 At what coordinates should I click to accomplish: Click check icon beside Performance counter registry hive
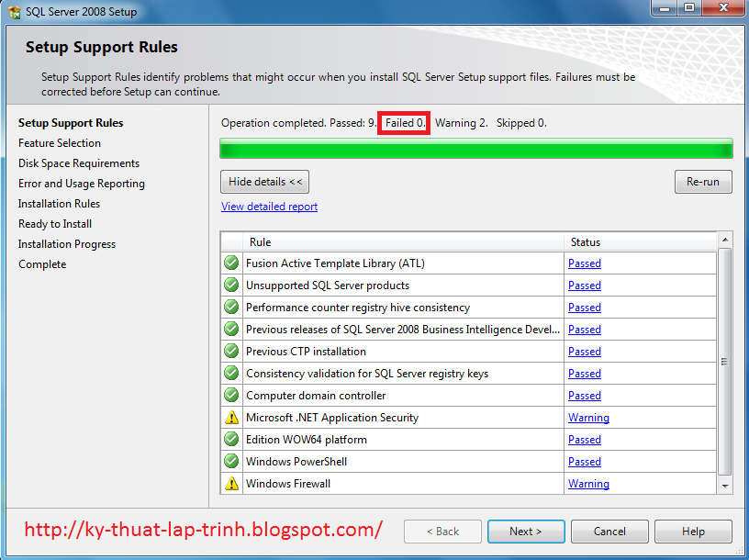pyautogui.click(x=231, y=307)
